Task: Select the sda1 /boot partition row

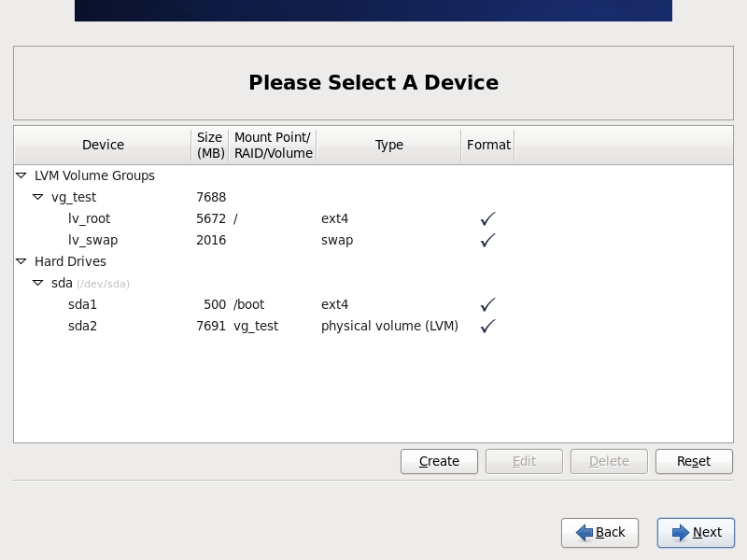Action: 373,304
